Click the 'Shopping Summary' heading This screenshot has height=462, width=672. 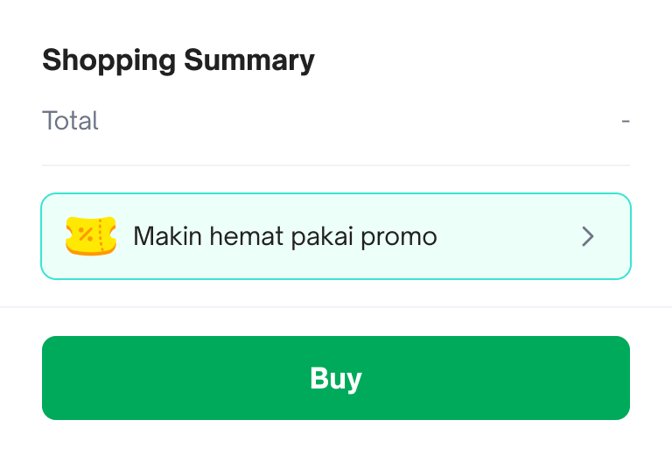(178, 61)
